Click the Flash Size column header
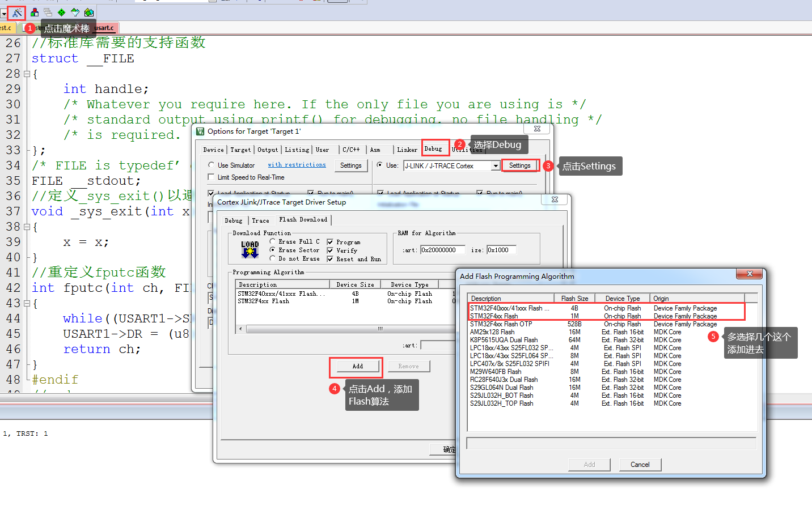The height and width of the screenshot is (506, 812). click(x=574, y=298)
